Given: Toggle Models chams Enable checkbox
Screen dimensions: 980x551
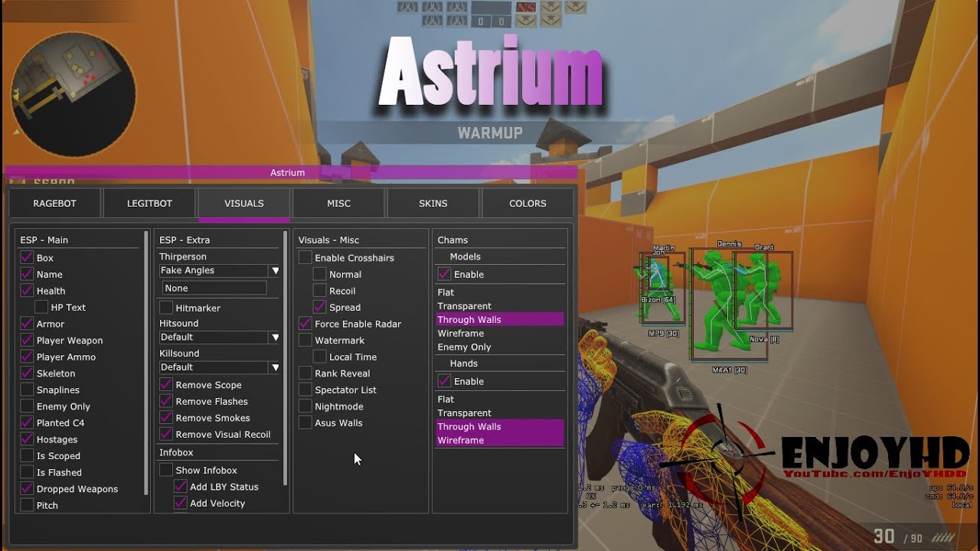Looking at the screenshot, I should pos(444,274).
